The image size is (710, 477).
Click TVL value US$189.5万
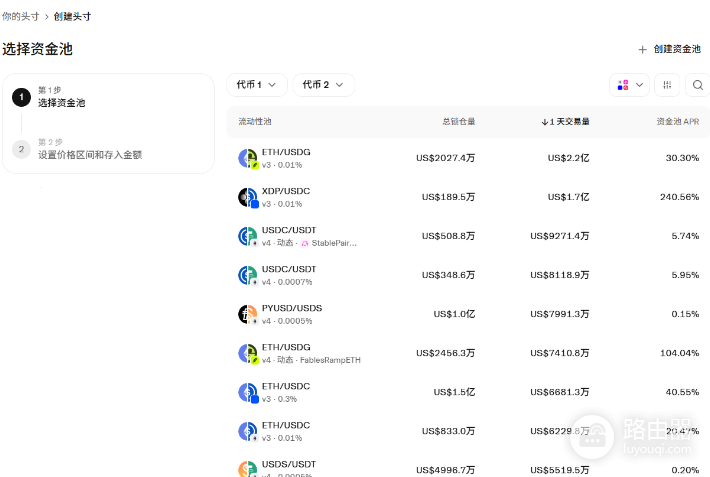[448, 197]
